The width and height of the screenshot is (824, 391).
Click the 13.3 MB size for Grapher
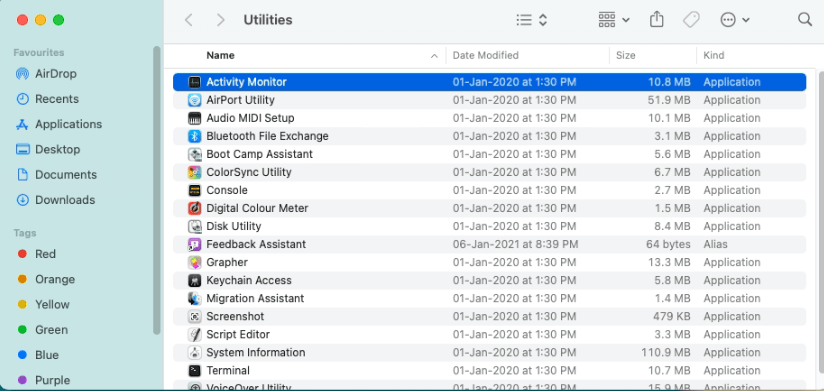point(669,262)
